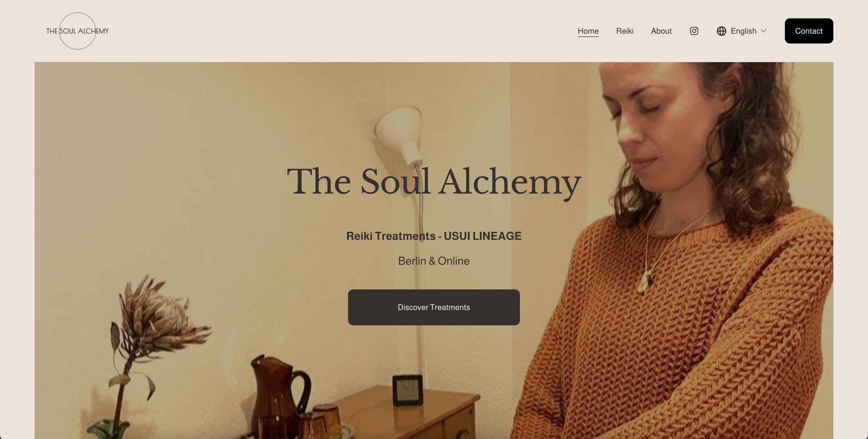Image resolution: width=868 pixels, height=439 pixels.
Task: Click the small clock on the dresser
Action: coord(408,390)
